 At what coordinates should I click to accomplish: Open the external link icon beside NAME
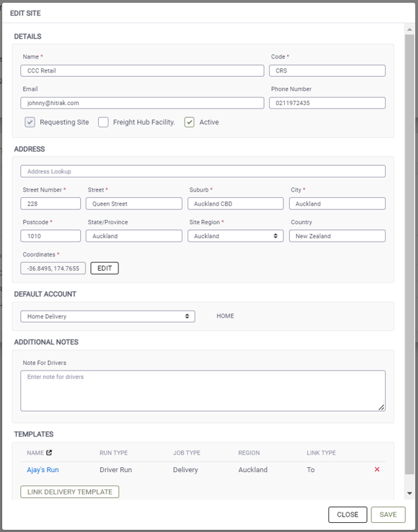[x=49, y=453]
